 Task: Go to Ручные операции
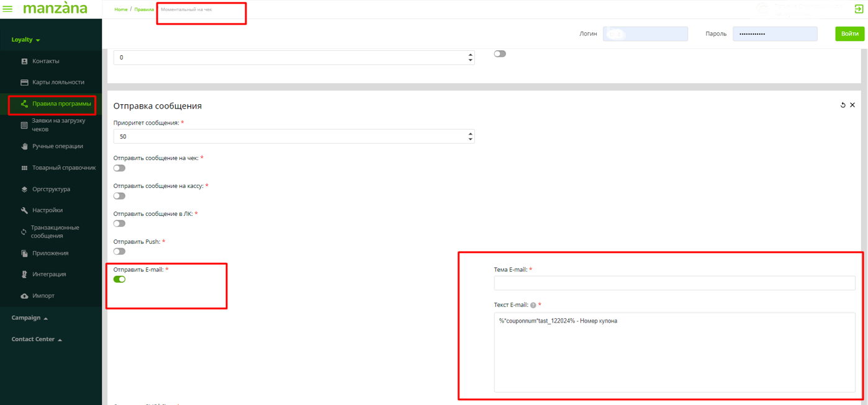coord(57,146)
